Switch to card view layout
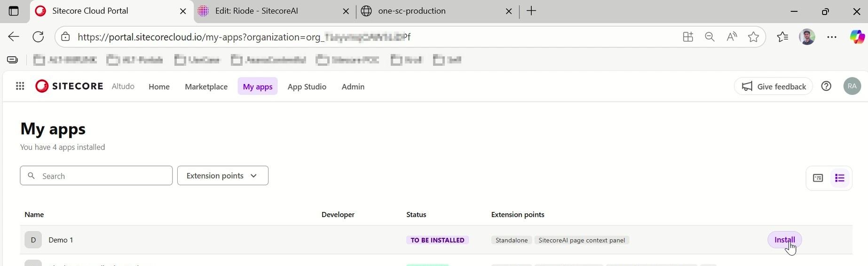Viewport: 868px width, 266px height. tap(818, 178)
